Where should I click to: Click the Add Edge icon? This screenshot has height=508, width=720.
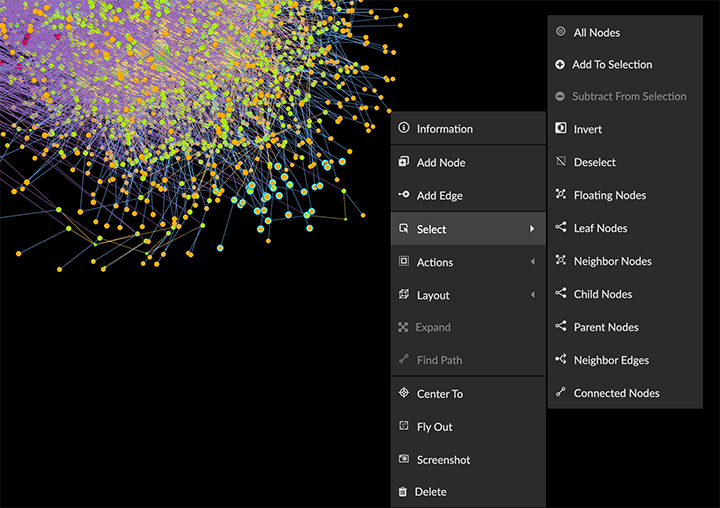(x=404, y=195)
